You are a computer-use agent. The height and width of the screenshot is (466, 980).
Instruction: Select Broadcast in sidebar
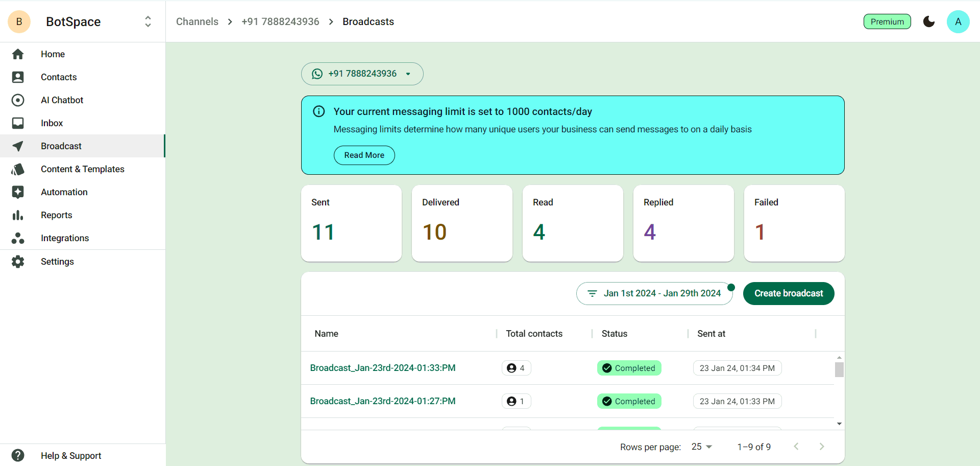click(82, 146)
